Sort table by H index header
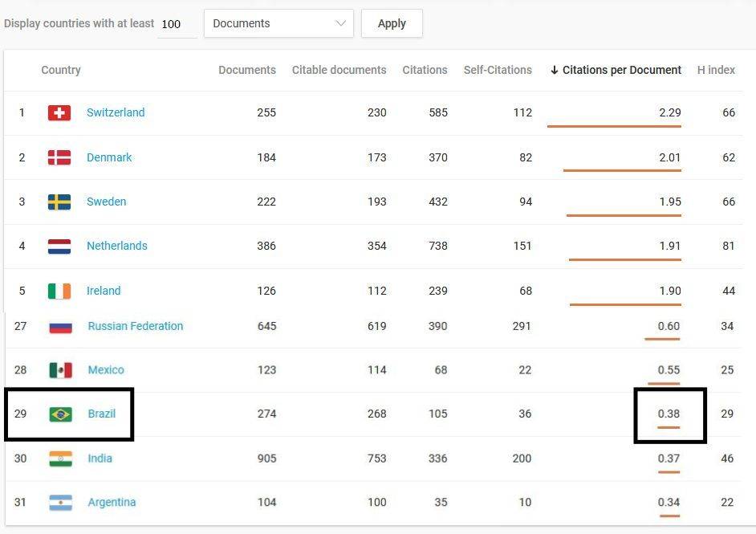 [x=716, y=70]
